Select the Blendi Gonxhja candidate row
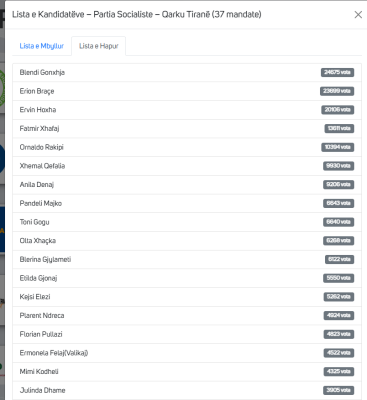 [187, 72]
